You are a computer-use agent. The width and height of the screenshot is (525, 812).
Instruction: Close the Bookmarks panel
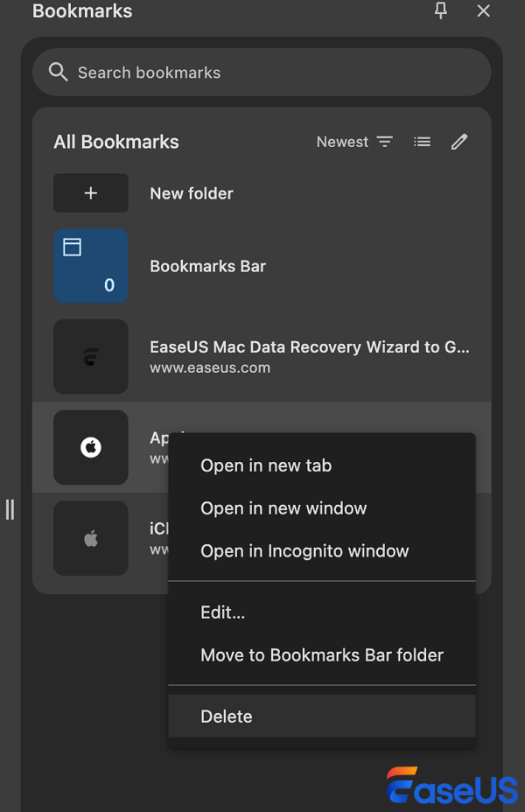[483, 10]
